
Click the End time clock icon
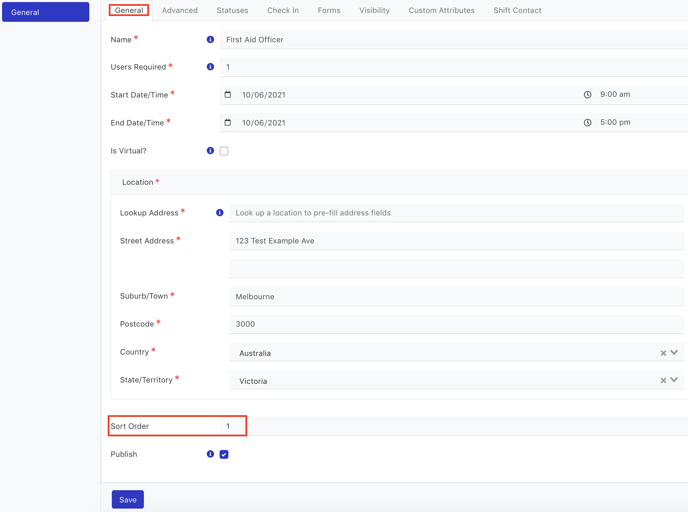[588, 122]
